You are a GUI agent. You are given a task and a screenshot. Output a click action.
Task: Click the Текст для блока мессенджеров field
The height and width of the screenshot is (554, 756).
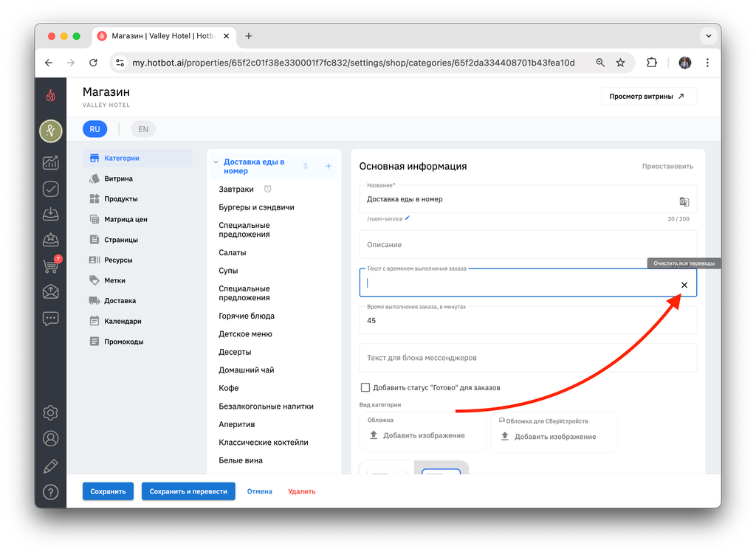tap(528, 358)
